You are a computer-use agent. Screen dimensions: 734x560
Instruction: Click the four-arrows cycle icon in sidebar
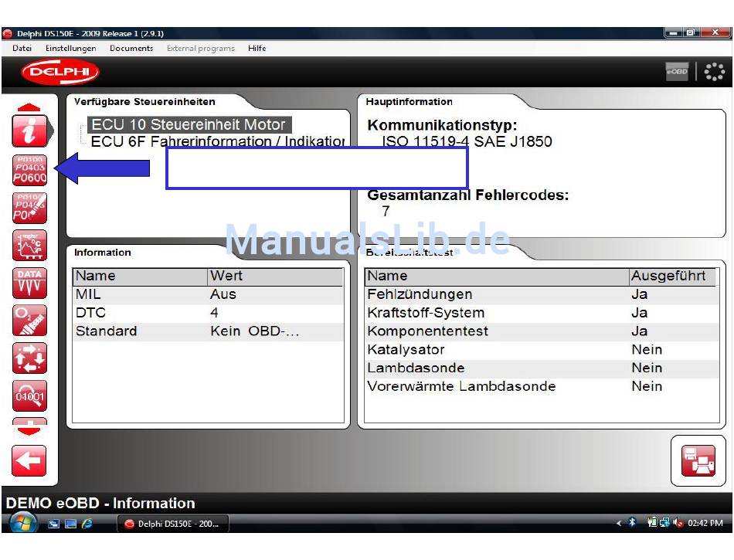[29, 358]
